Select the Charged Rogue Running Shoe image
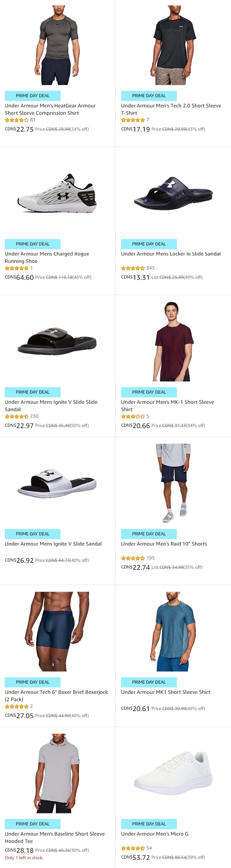The height and width of the screenshot is (868, 231). [x=57, y=194]
